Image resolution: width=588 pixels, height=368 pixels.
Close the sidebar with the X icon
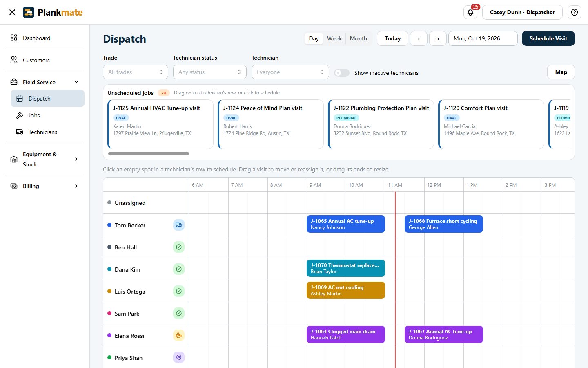point(12,12)
